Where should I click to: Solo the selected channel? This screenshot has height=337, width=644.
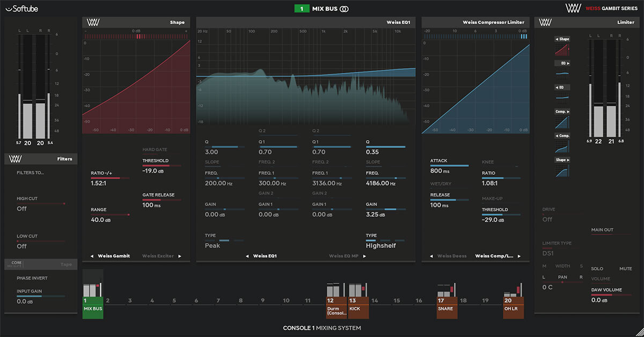pyautogui.click(x=597, y=268)
